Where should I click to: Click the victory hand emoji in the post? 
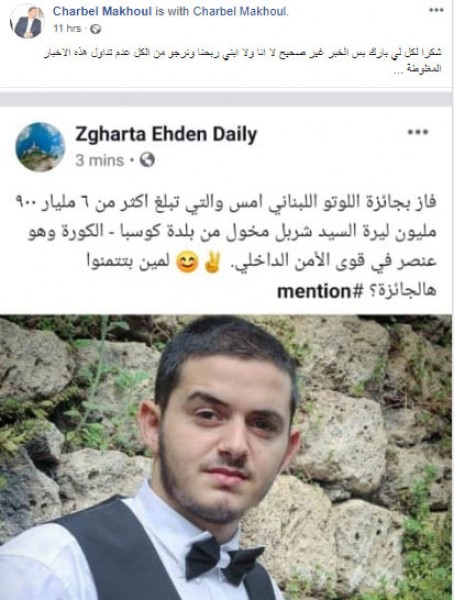[212, 263]
